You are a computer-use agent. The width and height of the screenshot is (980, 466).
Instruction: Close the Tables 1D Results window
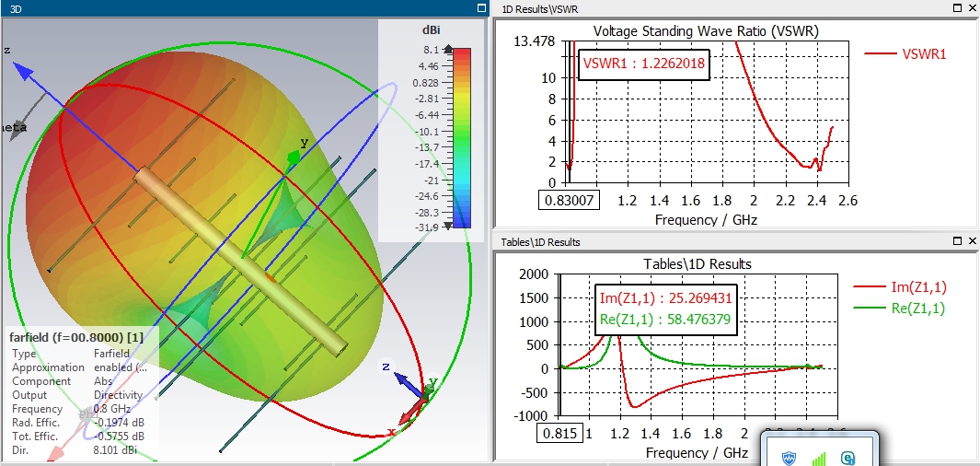click(972, 240)
